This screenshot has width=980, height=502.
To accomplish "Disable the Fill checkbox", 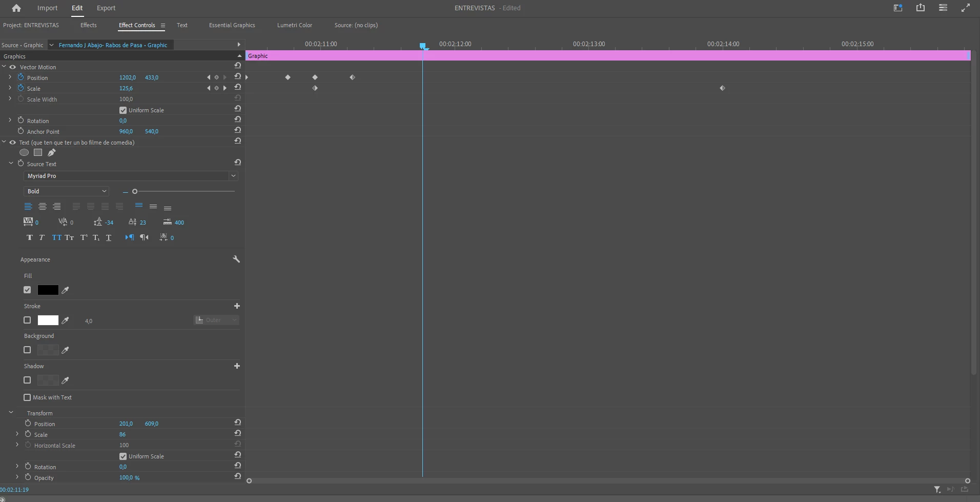I will pyautogui.click(x=27, y=290).
